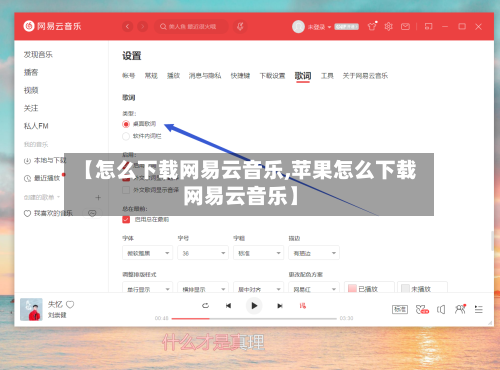
Task: Open the 字体 font dropdown
Action: click(147, 253)
